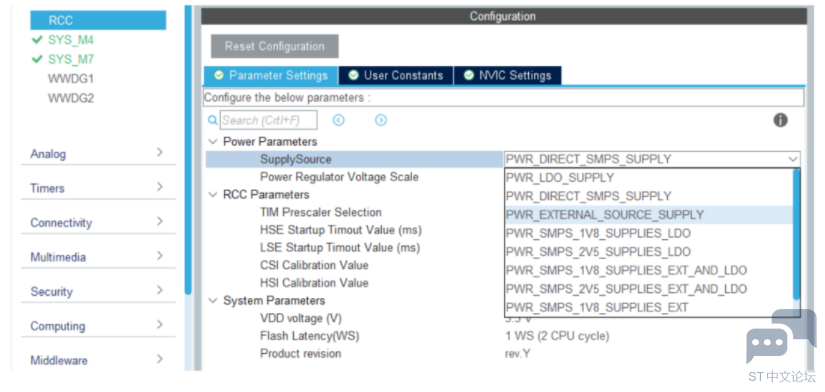
Task: Go to next search result arrow
Action: click(x=381, y=120)
